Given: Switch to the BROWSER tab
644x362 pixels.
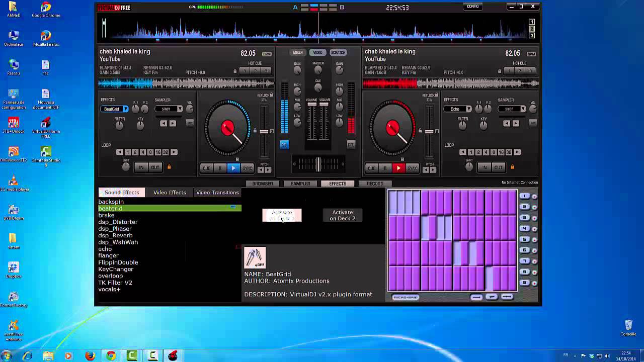Looking at the screenshot, I should 263,184.
